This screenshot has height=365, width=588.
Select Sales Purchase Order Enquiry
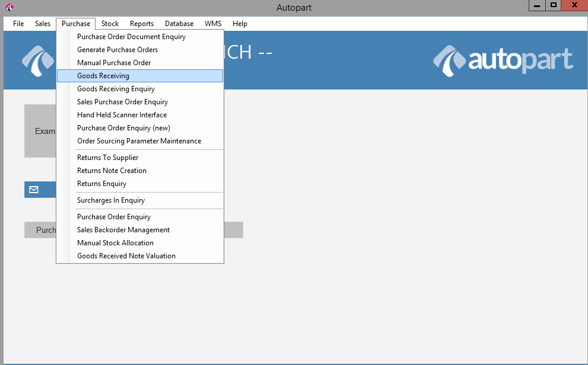coord(140,102)
